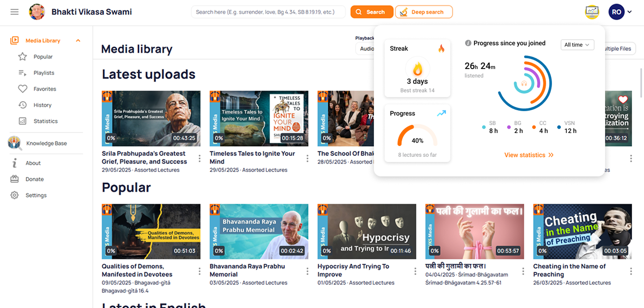
Task: Open Favorites using the heart icon
Action: point(22,89)
